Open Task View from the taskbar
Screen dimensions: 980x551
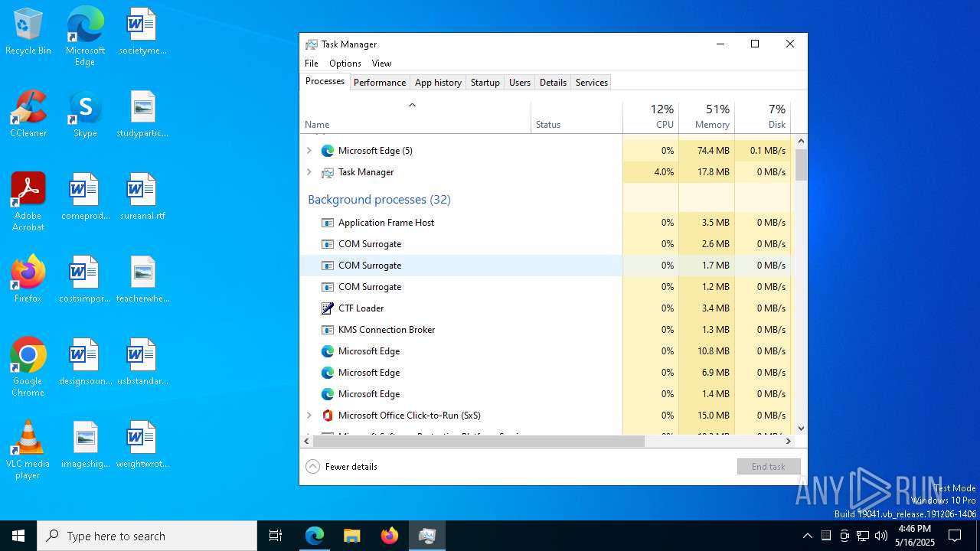[276, 536]
